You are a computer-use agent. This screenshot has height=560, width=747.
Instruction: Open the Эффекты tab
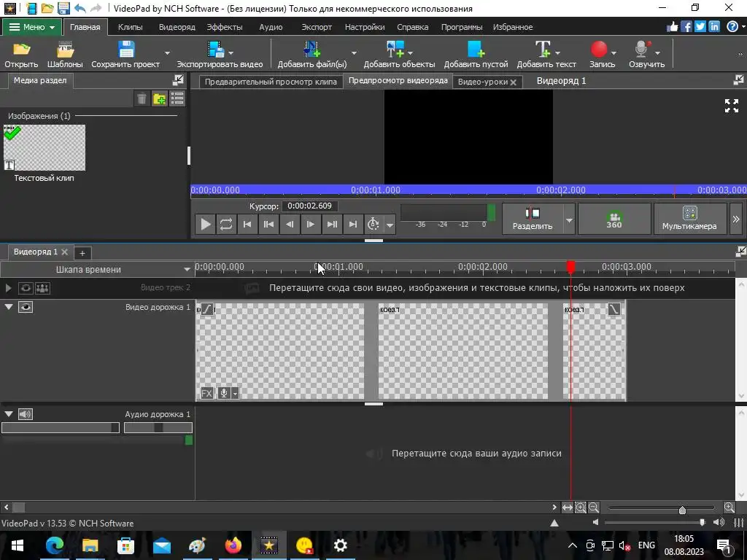pyautogui.click(x=225, y=27)
